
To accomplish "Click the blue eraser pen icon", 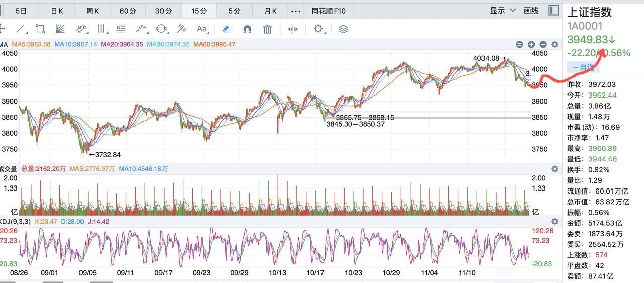I will tap(226, 29).
